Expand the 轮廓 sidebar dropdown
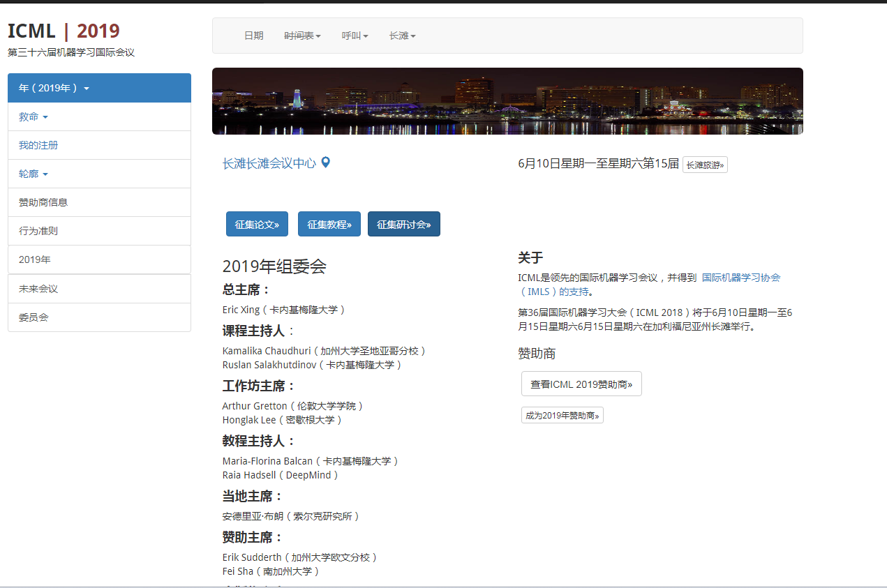Viewport: 887px width, 588px height. click(x=99, y=174)
